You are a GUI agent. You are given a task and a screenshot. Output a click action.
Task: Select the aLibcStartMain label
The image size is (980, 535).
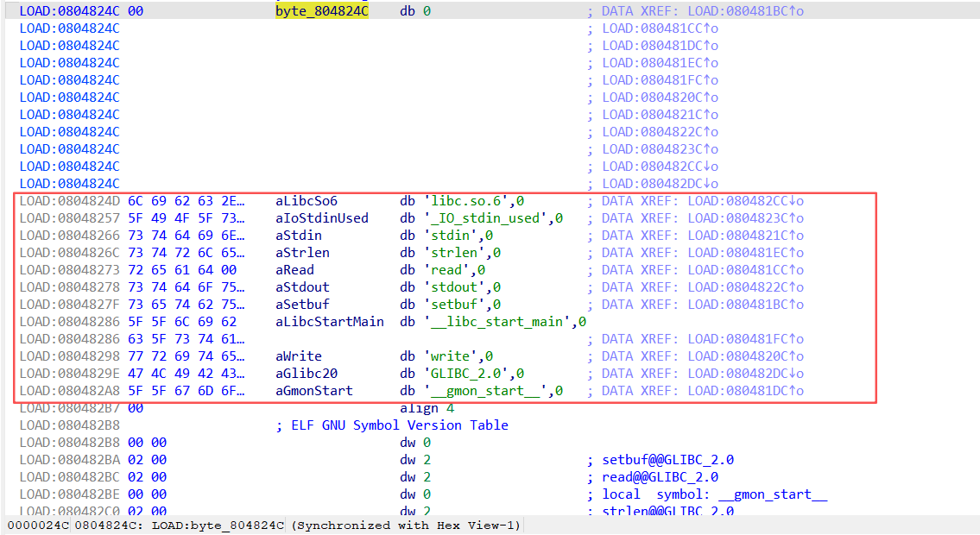point(330,322)
